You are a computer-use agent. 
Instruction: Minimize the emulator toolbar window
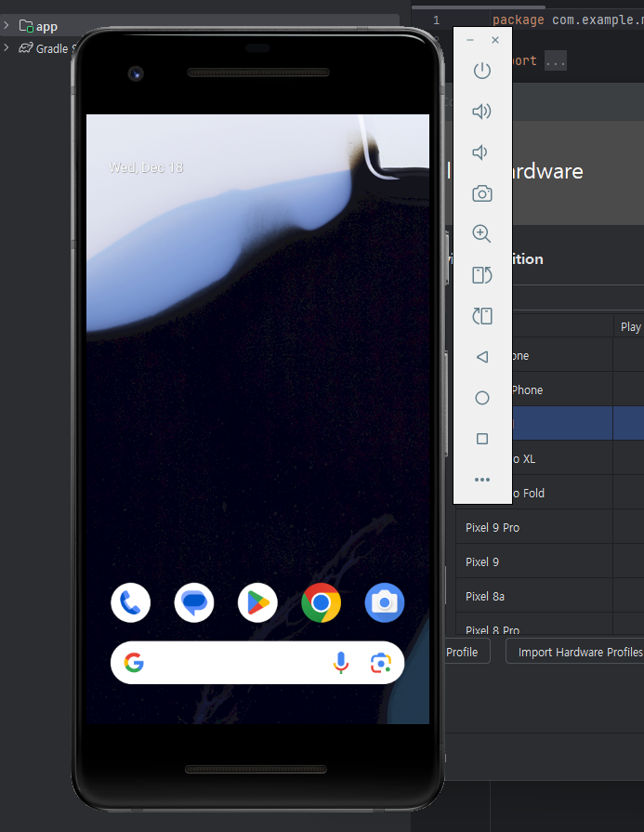click(470, 40)
